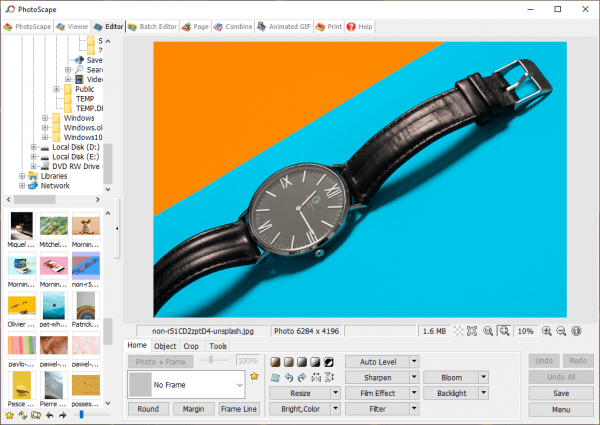Flip the photo horizontally
This screenshot has width=600, height=425.
tap(316, 378)
